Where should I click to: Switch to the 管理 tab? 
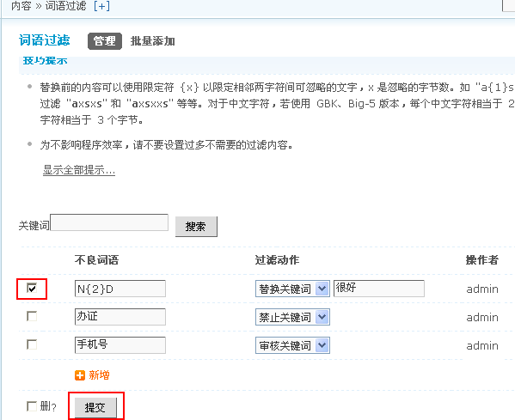click(105, 41)
